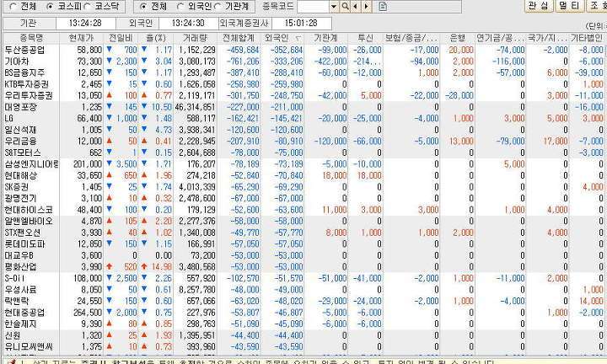Select the 유니모씨앤씨 stock row name
The image size is (607, 364).
pyautogui.click(x=29, y=346)
